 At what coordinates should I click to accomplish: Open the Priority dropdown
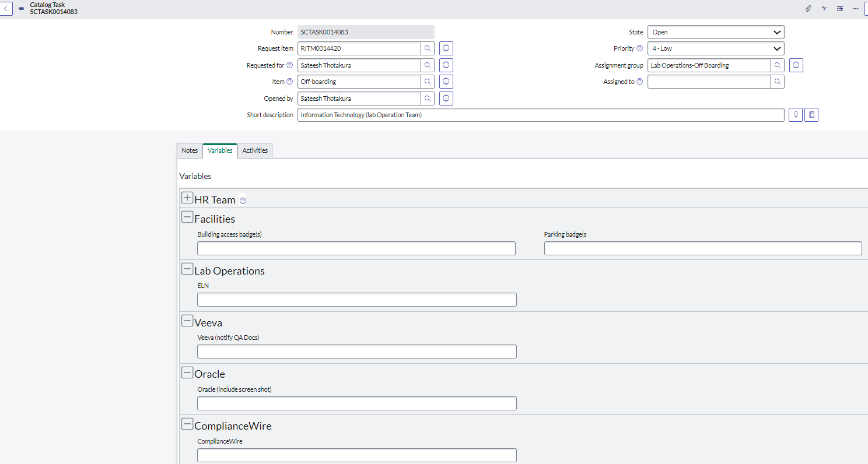click(x=716, y=48)
